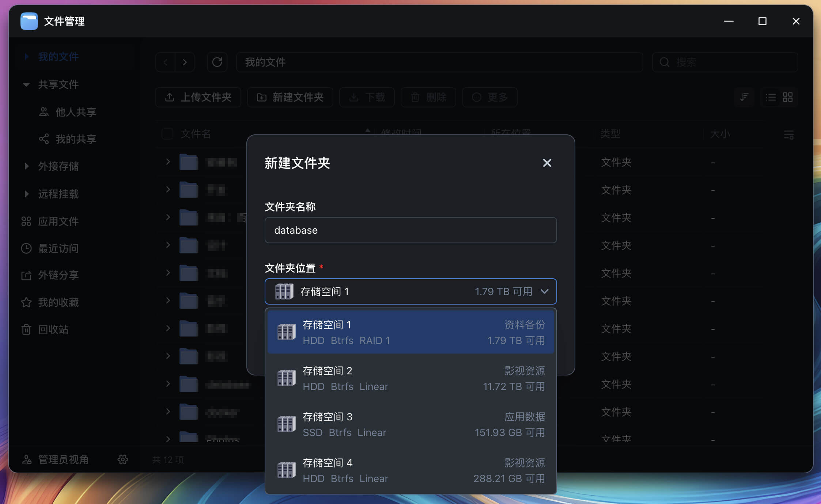The image size is (821, 504).
Task: Toggle the select-all checkbox by 文件名
Action: (x=167, y=134)
